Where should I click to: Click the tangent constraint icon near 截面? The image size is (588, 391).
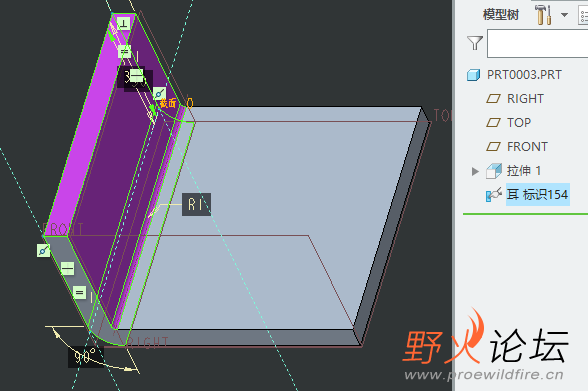[159, 94]
